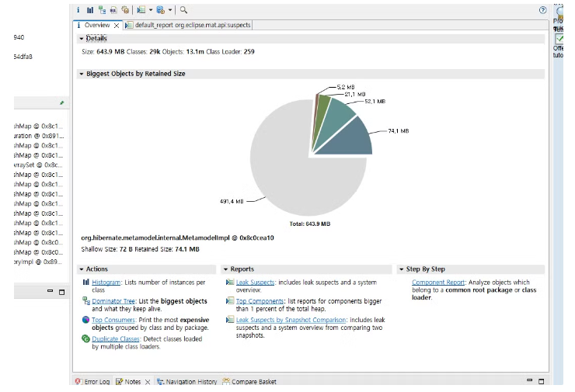Viewport: 575px width, 392px height.
Task: Open the Leak Suspects report link
Action: (x=255, y=282)
